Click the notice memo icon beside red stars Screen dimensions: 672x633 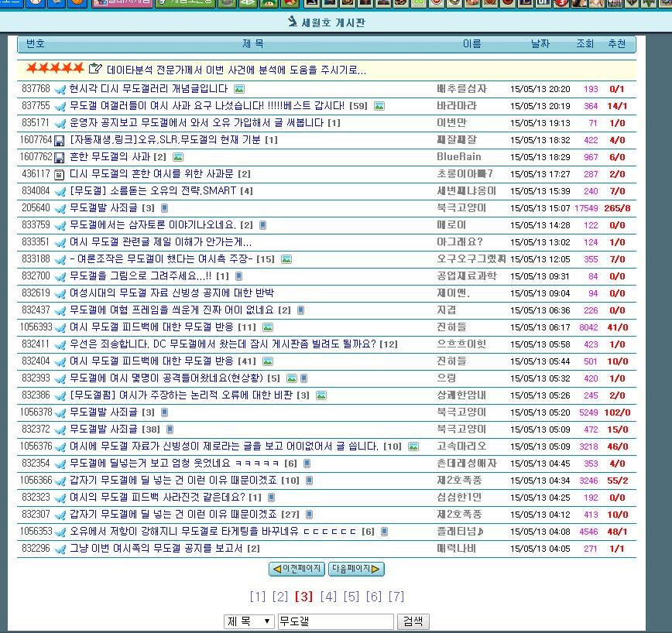point(95,69)
